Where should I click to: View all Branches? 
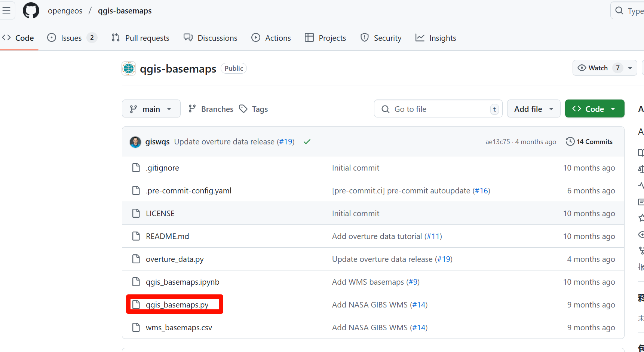(211, 109)
